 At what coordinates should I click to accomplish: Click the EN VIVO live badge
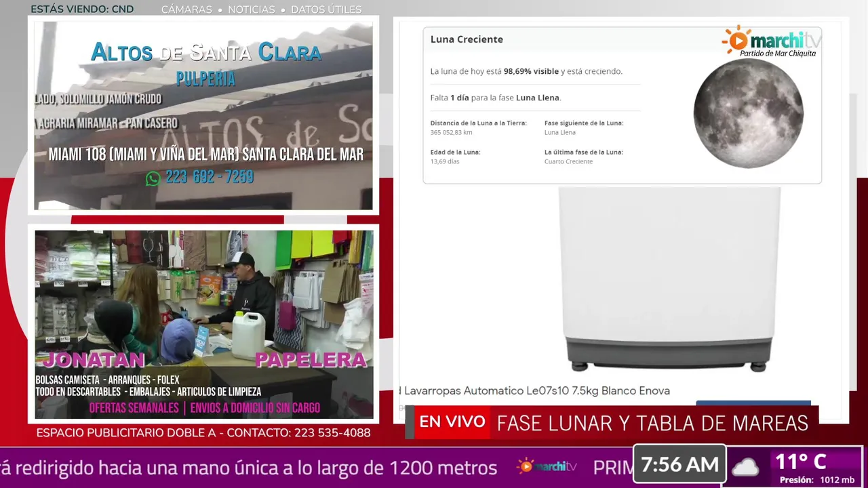(x=452, y=422)
